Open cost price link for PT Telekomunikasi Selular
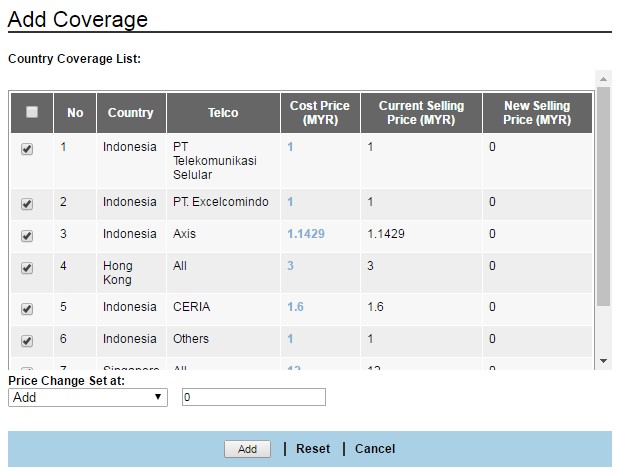 pos(290,147)
